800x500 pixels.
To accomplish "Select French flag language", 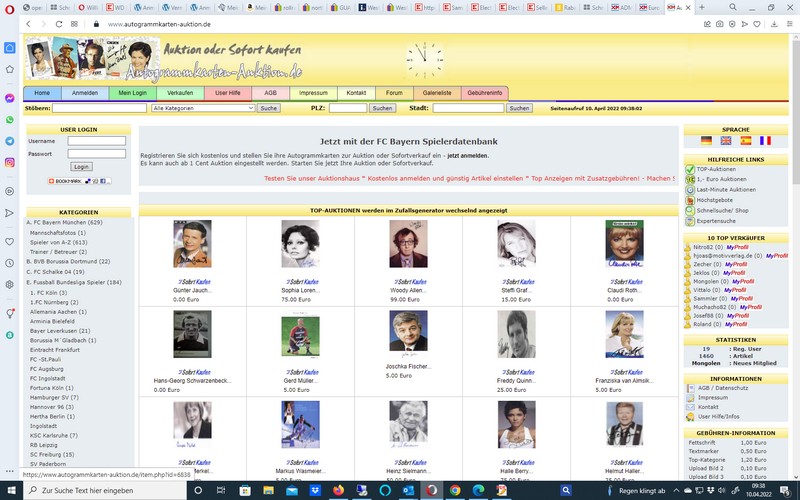I will point(765,140).
